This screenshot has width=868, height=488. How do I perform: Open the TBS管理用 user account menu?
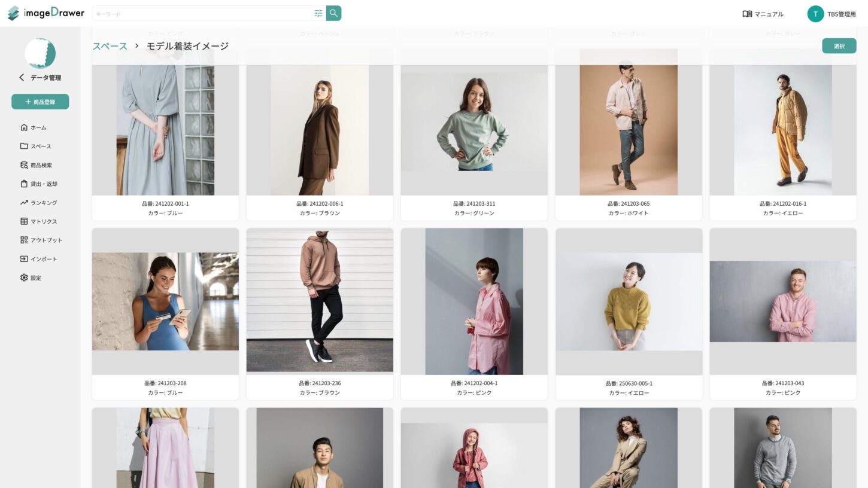831,14
